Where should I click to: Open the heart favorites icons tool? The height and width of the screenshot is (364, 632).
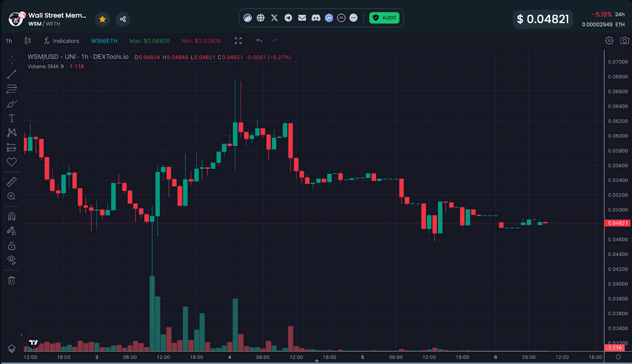(12, 162)
